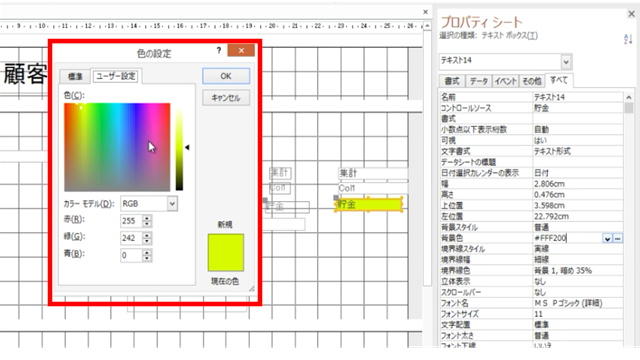The image size is (640, 360).
Task: Click the new yellow color preview swatch
Action: tap(226, 252)
